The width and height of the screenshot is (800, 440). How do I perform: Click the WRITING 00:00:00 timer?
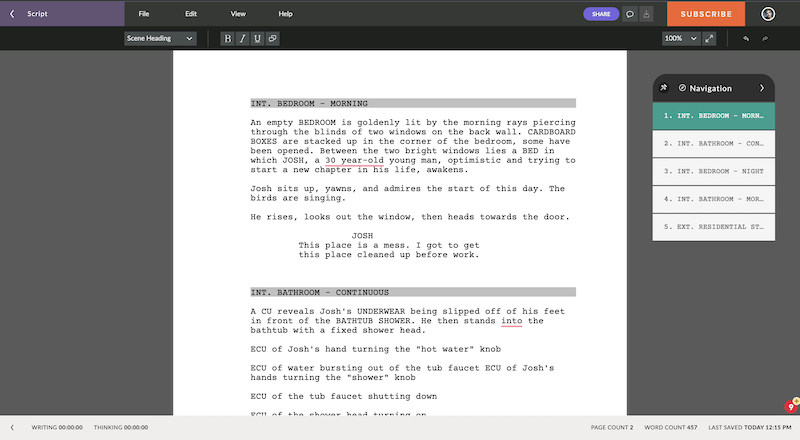tap(57, 427)
